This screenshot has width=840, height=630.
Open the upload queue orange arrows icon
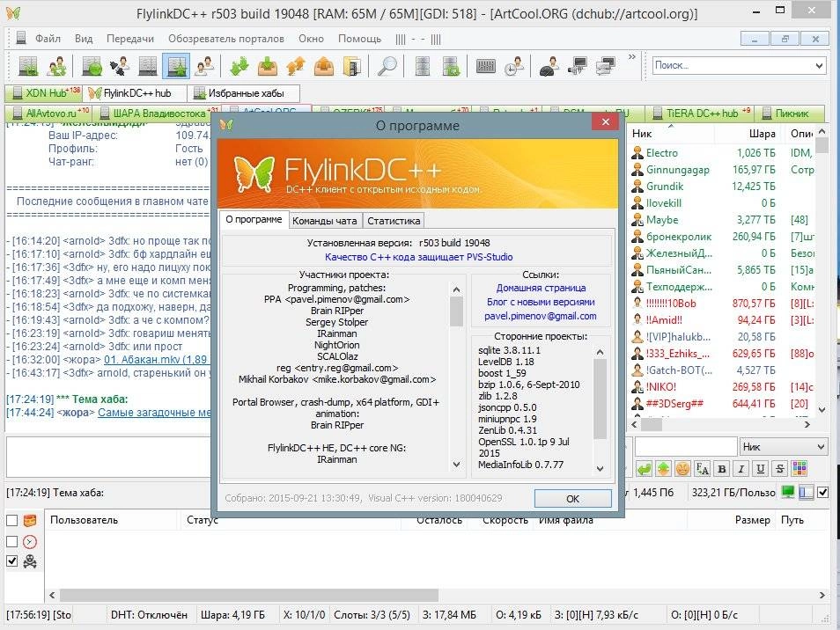(296, 66)
